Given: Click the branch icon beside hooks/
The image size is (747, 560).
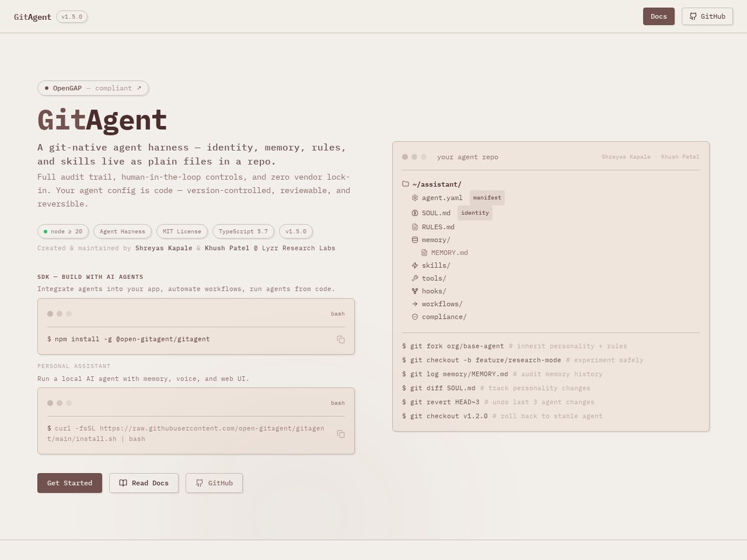Looking at the screenshot, I should tap(415, 291).
